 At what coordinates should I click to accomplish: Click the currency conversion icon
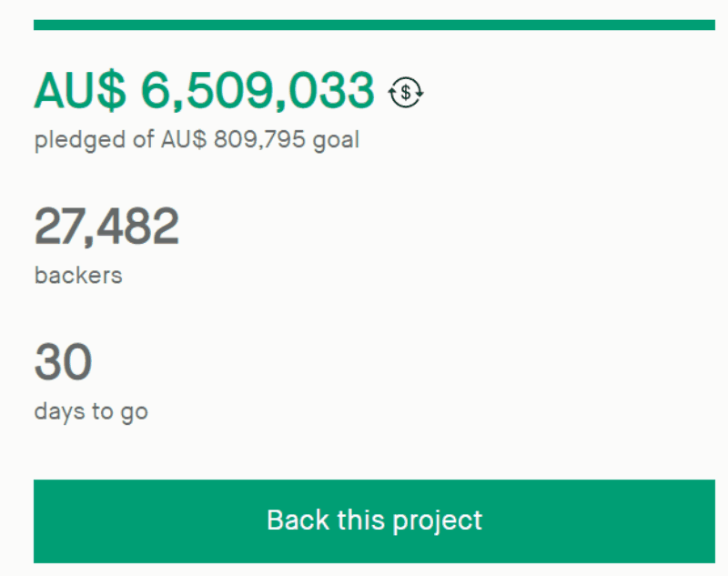click(407, 91)
